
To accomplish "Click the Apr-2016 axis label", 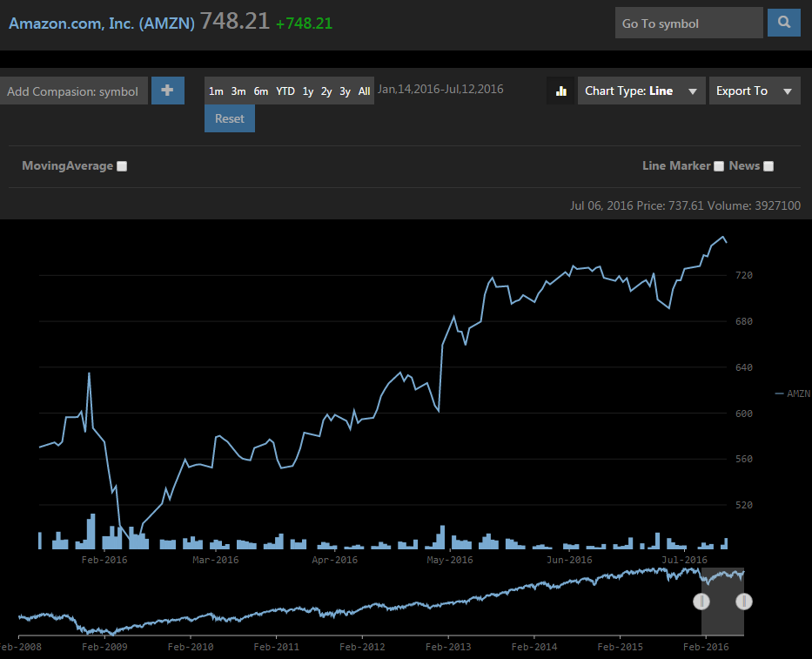I will click(x=334, y=560).
